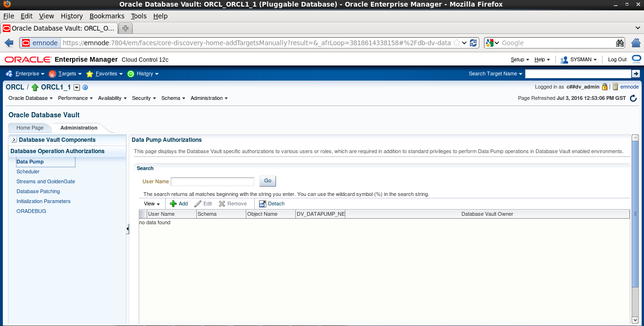Open new tab with plus button
Viewport: 644px width, 326px height.
pyautogui.click(x=125, y=28)
